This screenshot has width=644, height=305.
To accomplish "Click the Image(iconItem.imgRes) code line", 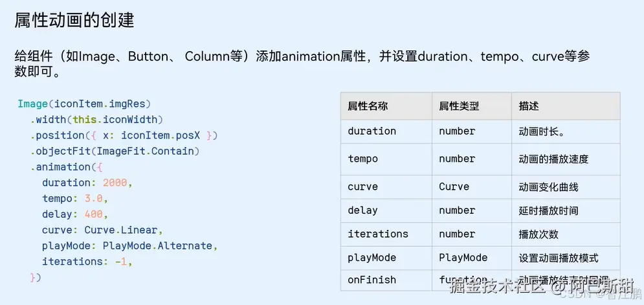I will click(84, 104).
